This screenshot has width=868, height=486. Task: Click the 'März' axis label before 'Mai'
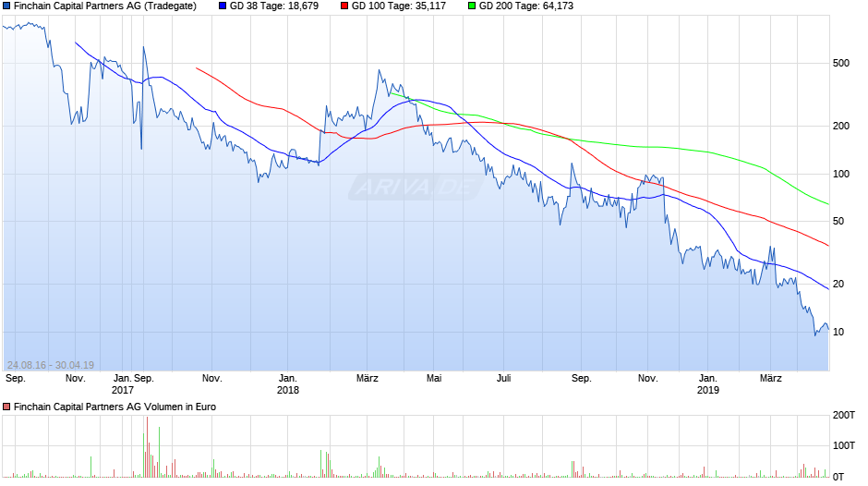coord(367,379)
